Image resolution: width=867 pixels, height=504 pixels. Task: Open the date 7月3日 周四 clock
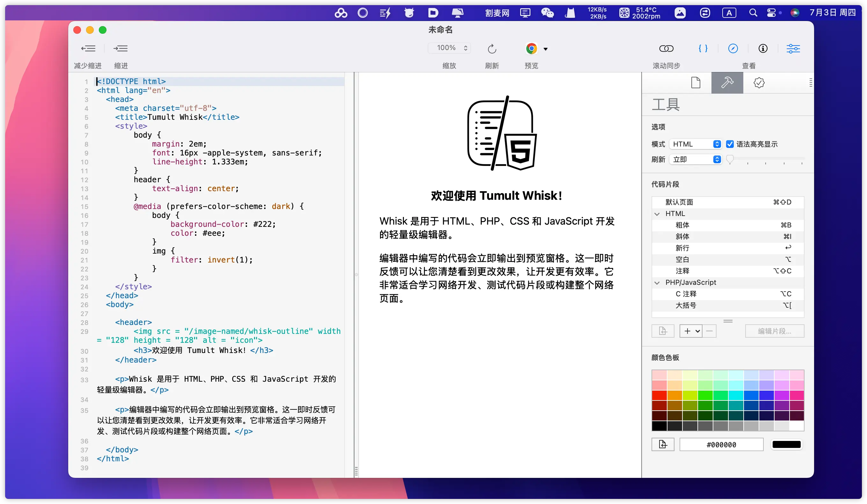832,13
